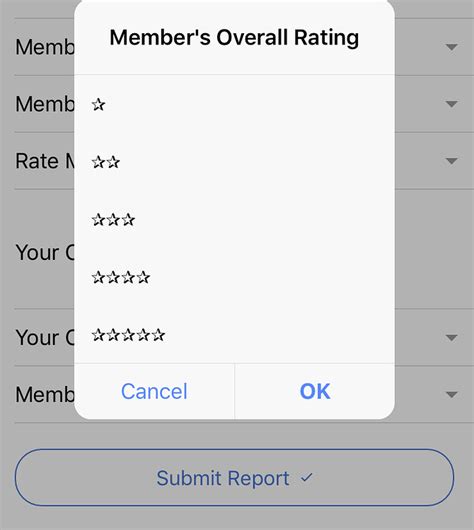Tap the Rate M... row label

coord(45,161)
